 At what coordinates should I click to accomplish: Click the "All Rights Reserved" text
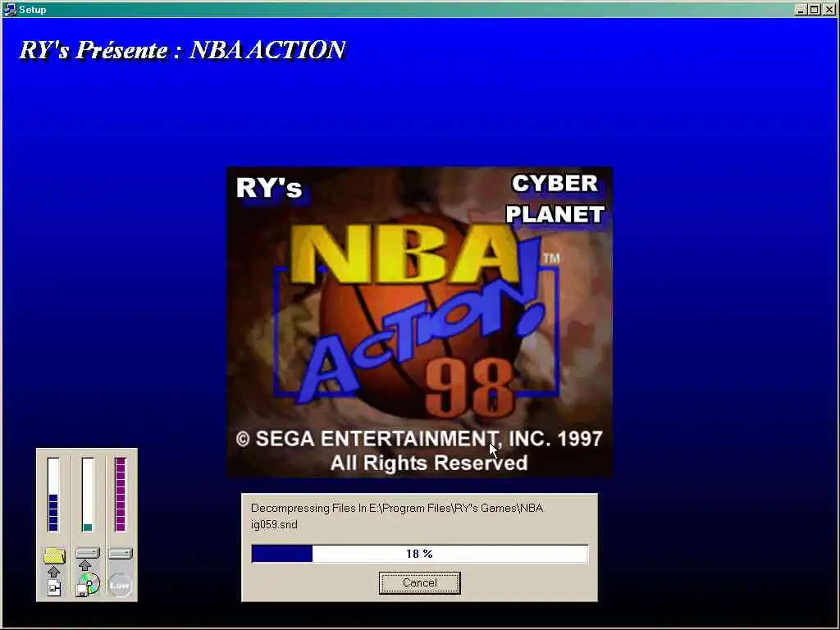coord(428,463)
